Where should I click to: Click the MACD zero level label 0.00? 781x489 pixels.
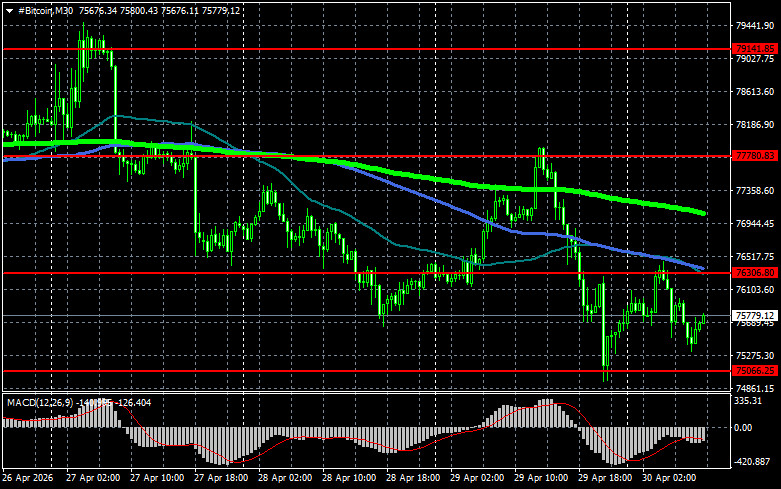point(743,428)
